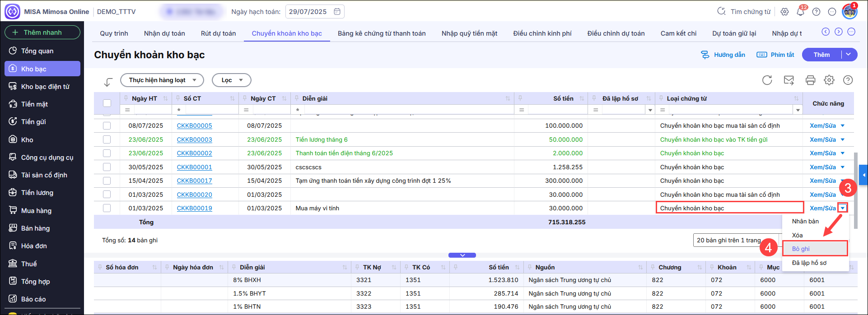Click the envelope send icon above the table
This screenshot has width=868, height=315.
(x=789, y=80)
